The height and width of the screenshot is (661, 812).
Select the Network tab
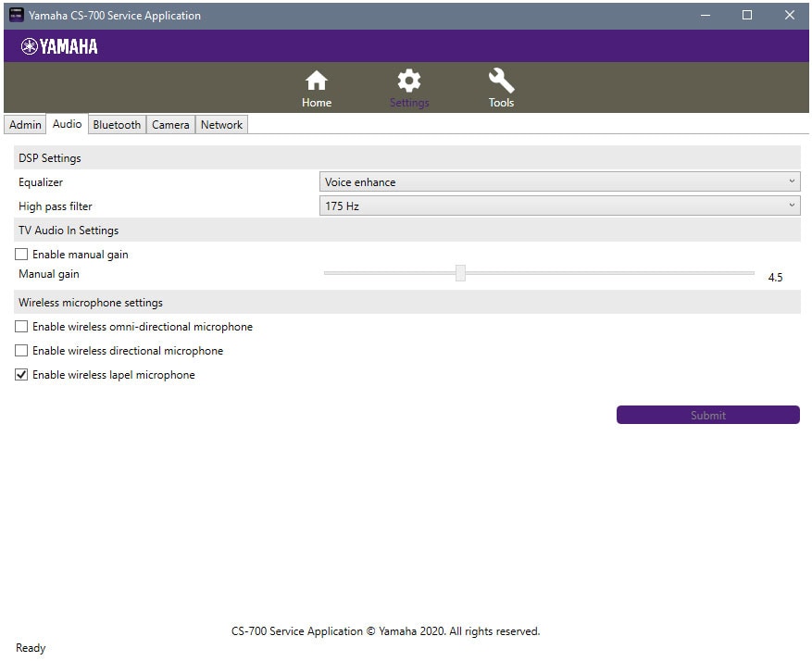pyautogui.click(x=221, y=125)
